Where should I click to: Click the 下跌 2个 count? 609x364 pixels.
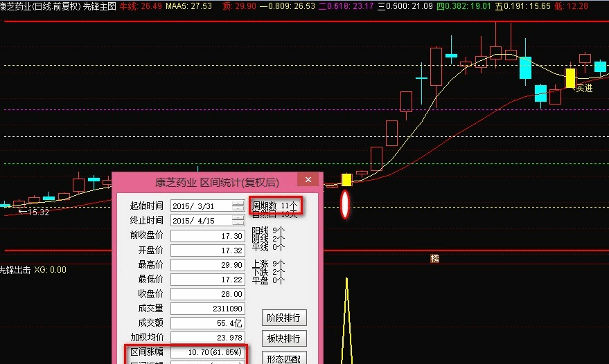(x=268, y=272)
